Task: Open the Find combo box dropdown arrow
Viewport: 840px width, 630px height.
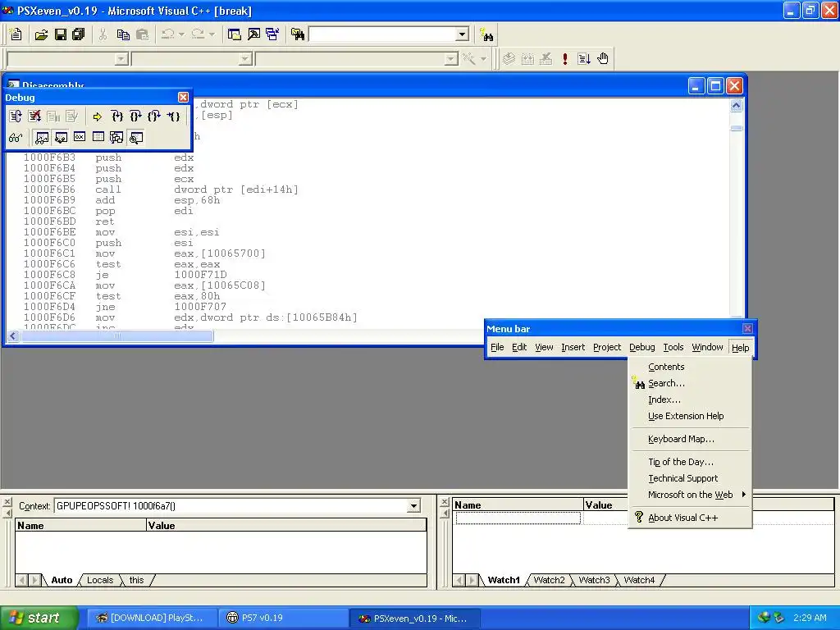Action: pos(463,34)
